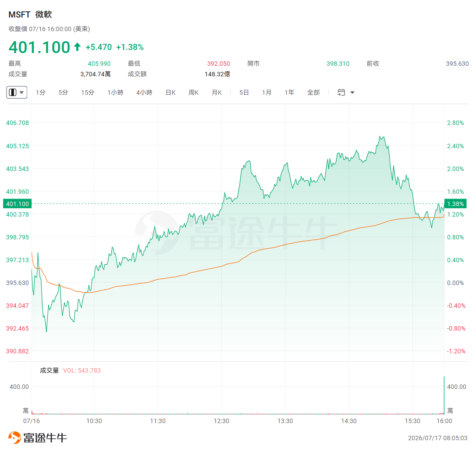Click the 富途牛牛 brand name text

point(45,438)
